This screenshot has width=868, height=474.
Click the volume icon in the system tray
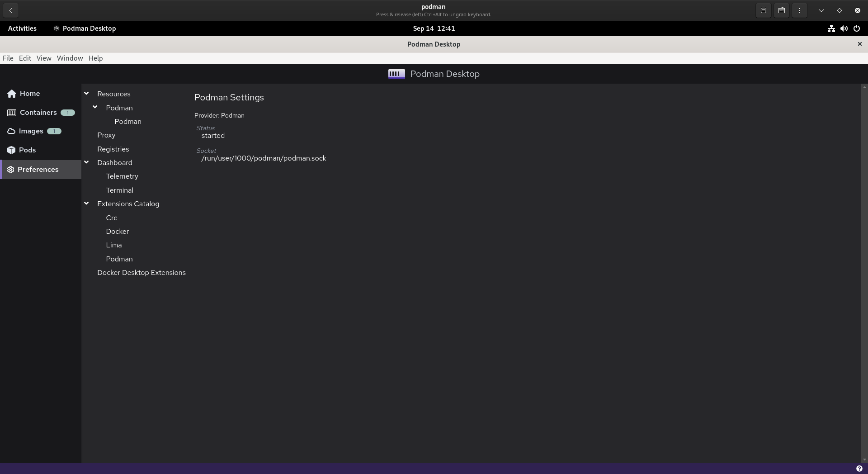(x=844, y=28)
